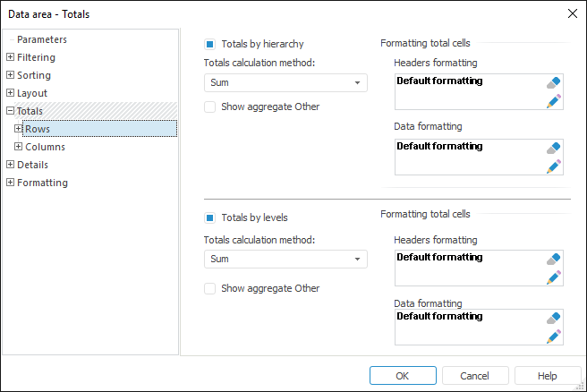
Task: Click pencil icon in hierarchy Data formatting
Action: pyautogui.click(x=554, y=166)
